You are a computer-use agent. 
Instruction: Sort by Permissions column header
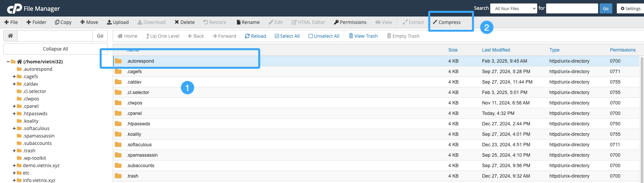(x=623, y=50)
